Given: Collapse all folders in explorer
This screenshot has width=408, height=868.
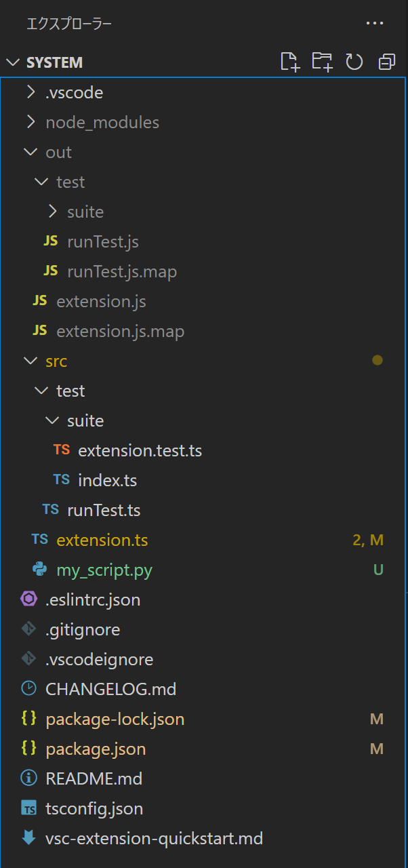Looking at the screenshot, I should click(386, 62).
